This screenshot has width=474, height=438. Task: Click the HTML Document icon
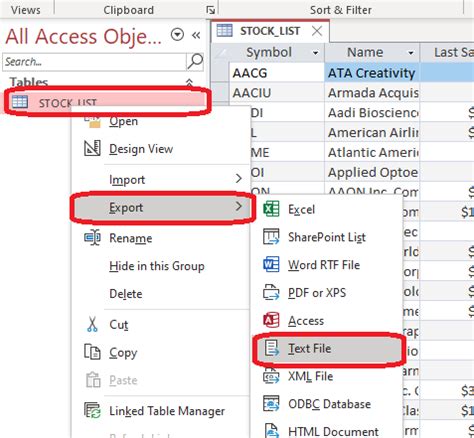pos(272,431)
